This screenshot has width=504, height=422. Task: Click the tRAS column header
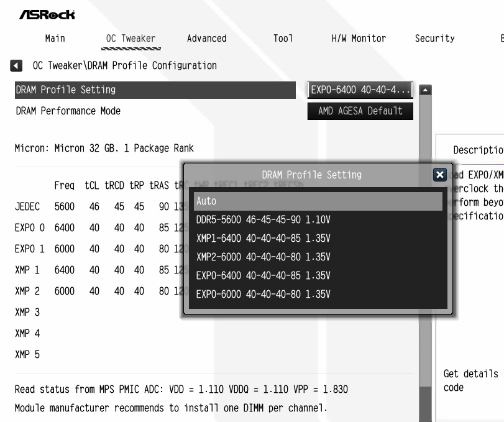tap(159, 185)
